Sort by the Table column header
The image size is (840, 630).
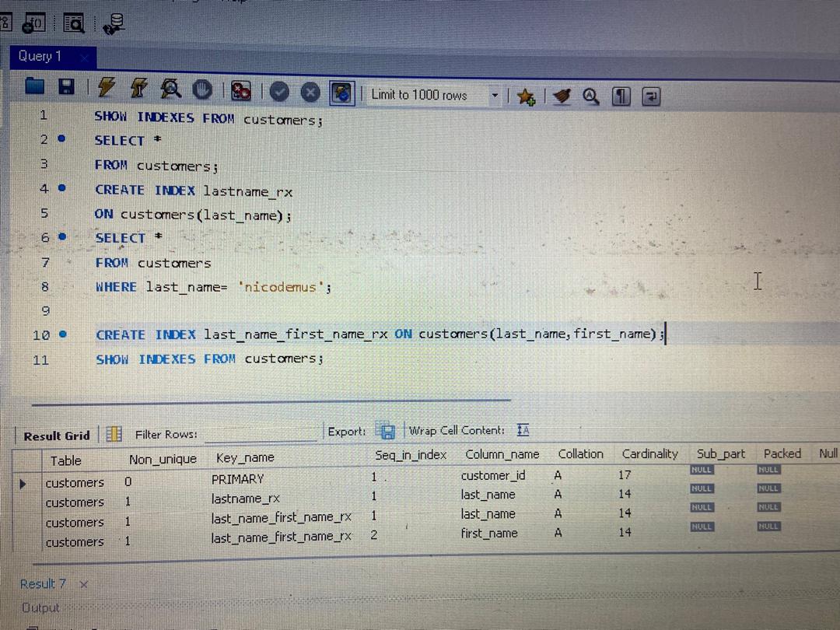(65, 460)
